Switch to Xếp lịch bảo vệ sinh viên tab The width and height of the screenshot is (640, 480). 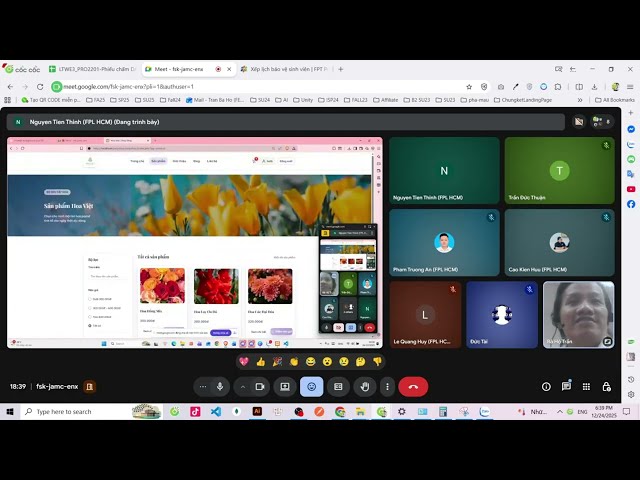pyautogui.click(x=284, y=69)
